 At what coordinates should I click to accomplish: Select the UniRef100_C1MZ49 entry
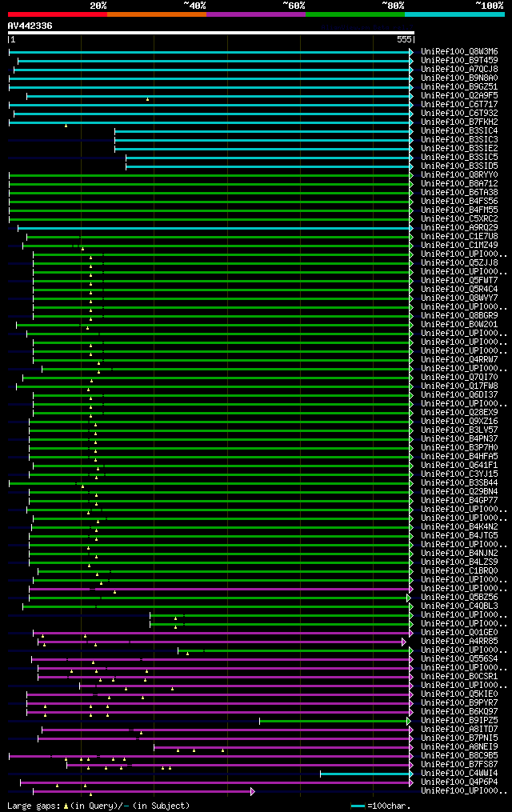coord(460,246)
